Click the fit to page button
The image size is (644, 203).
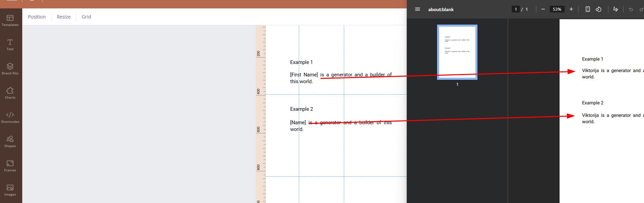(x=587, y=9)
